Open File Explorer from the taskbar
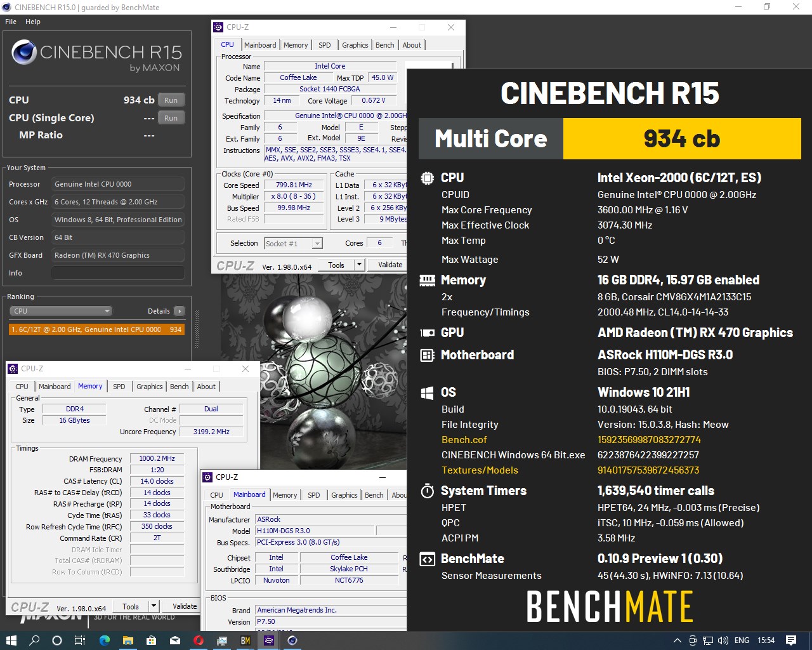 128,640
